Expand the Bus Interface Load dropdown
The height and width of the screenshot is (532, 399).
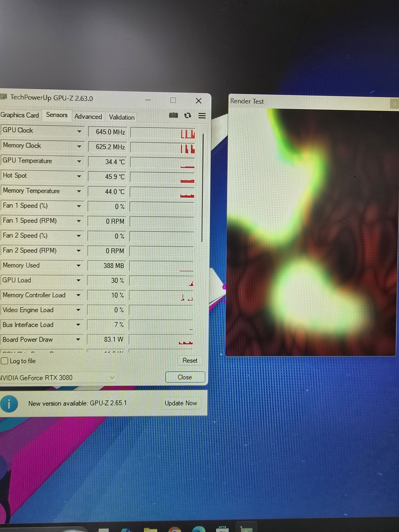click(78, 325)
